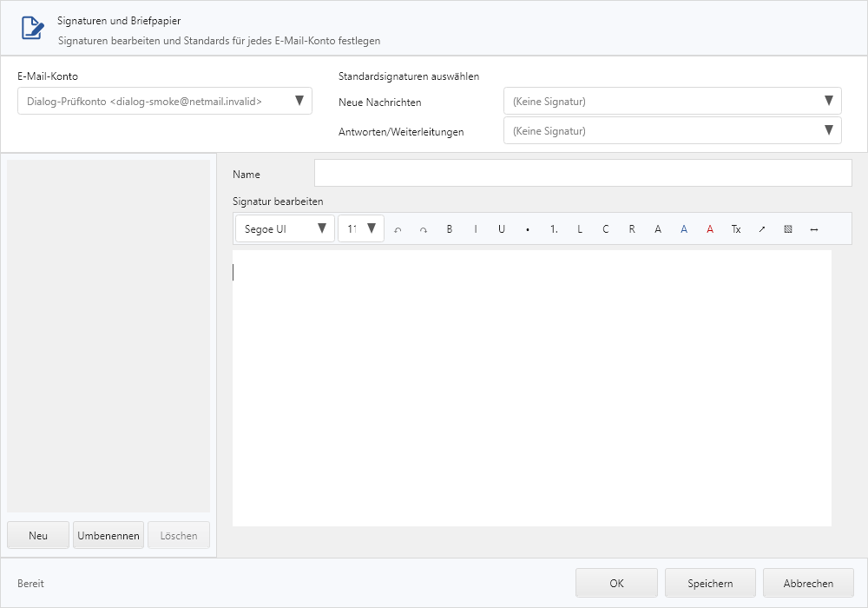Click the 'Bereit' status text

coord(30,584)
